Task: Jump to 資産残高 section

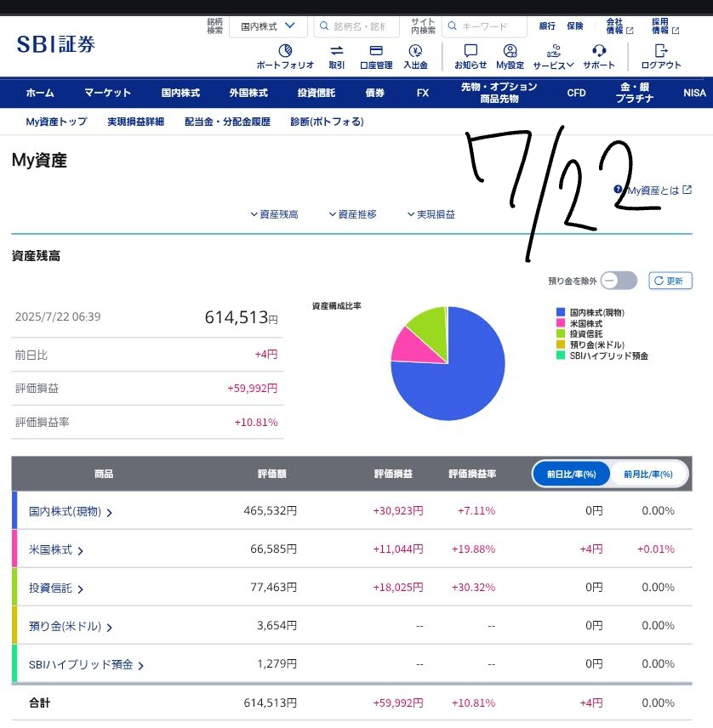Action: (274, 214)
